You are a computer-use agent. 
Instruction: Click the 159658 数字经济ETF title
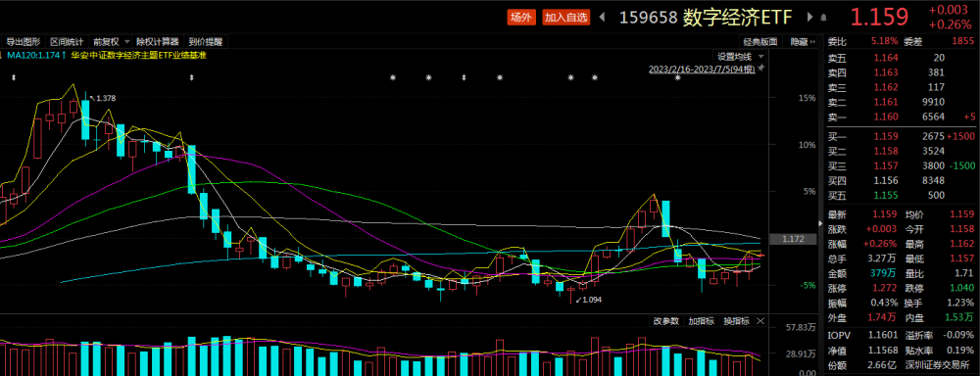(707, 18)
